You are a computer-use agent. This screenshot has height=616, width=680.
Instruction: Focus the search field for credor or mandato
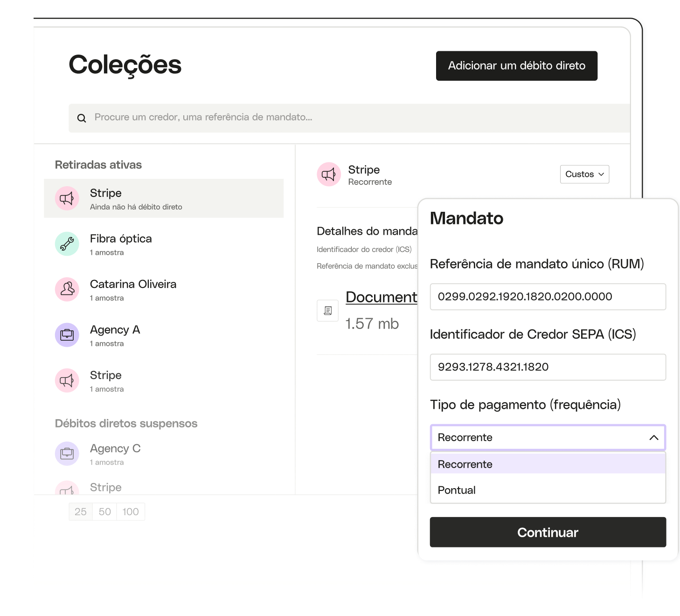(349, 118)
